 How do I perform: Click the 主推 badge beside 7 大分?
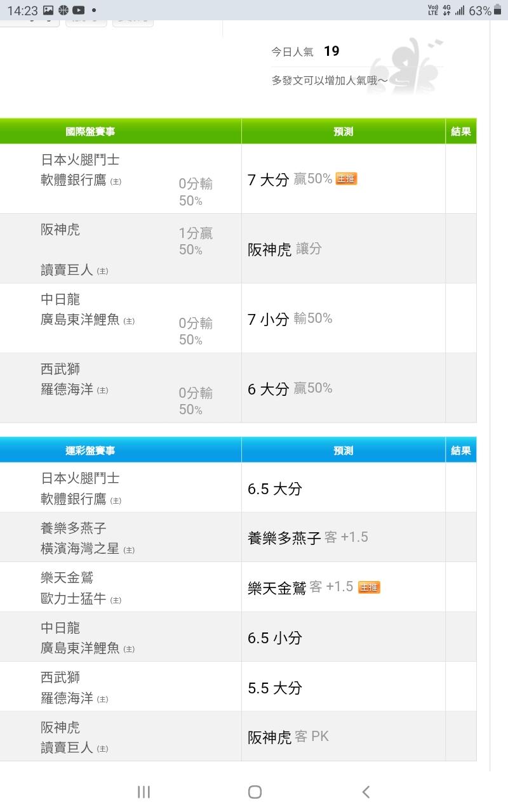(347, 179)
